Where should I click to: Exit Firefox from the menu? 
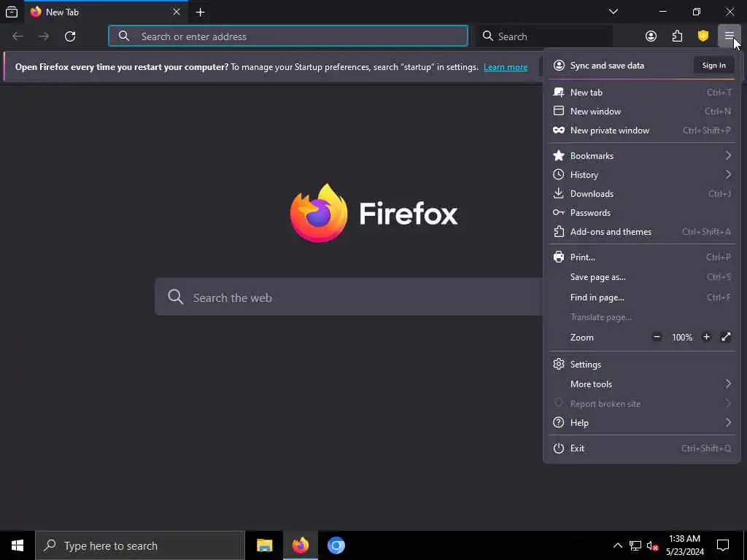point(642,448)
